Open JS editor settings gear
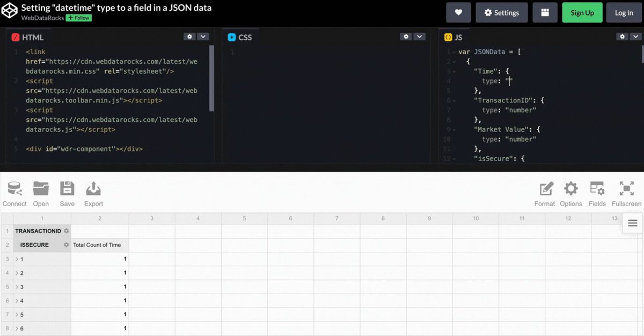 coord(622,36)
